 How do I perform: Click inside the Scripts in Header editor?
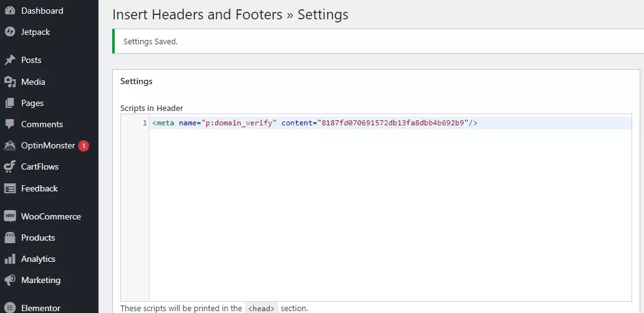tap(390, 212)
